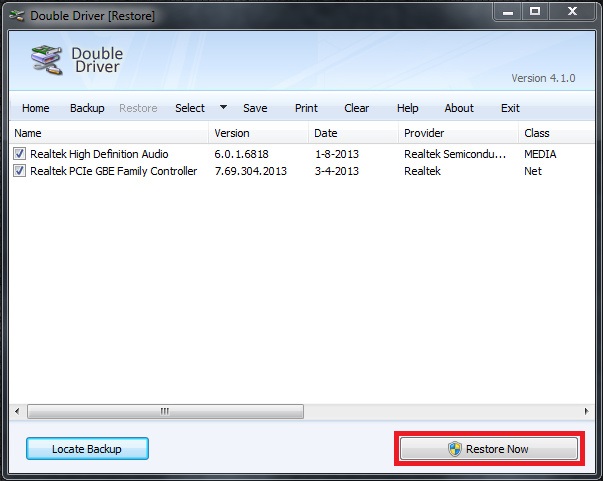Switch to the Backup section
The height and width of the screenshot is (481, 603).
click(87, 108)
